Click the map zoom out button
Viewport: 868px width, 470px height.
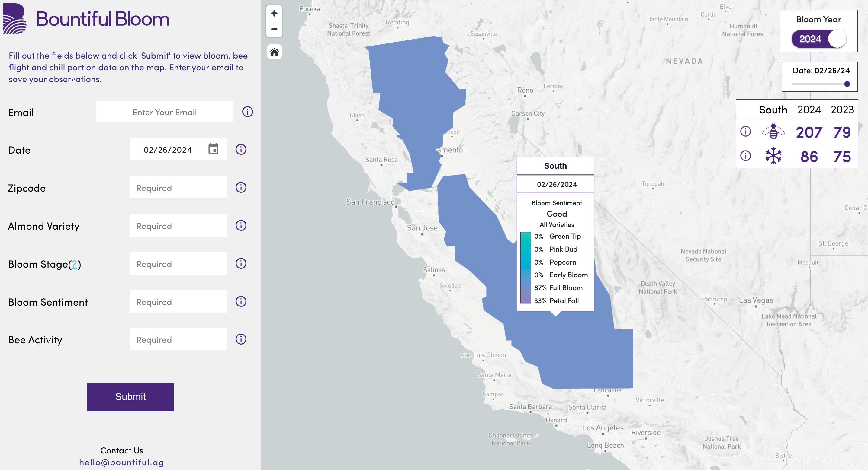pos(274,29)
